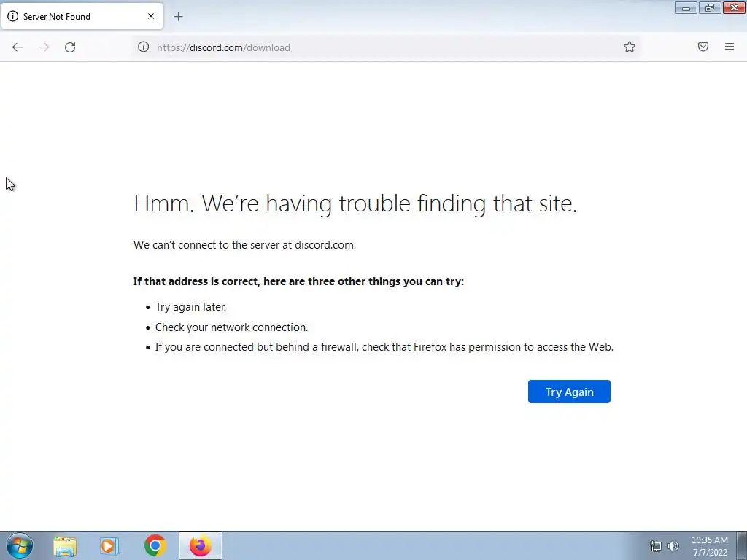Click the forward navigation arrow

click(44, 47)
